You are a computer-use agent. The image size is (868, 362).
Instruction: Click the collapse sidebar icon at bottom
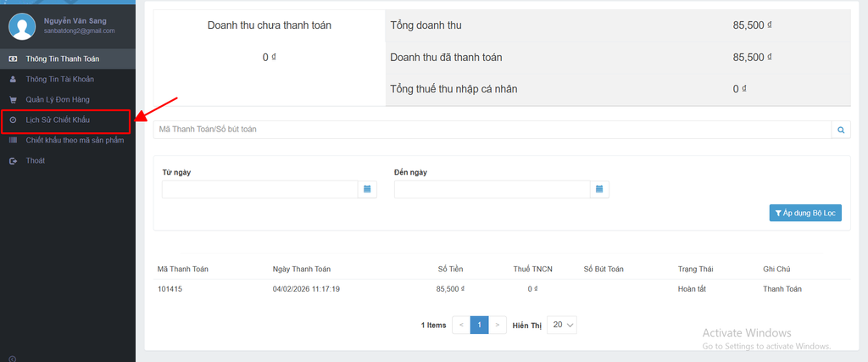coord(12,358)
